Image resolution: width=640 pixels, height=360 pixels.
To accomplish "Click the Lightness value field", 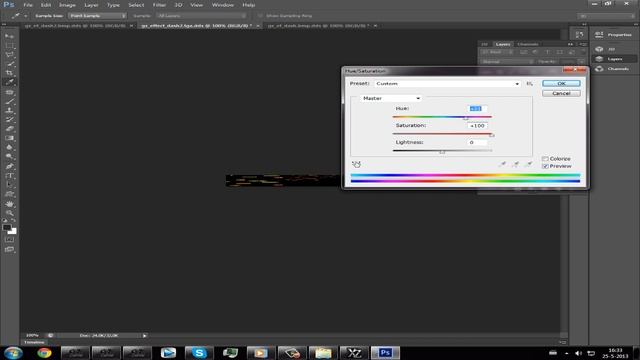I will 477,142.
